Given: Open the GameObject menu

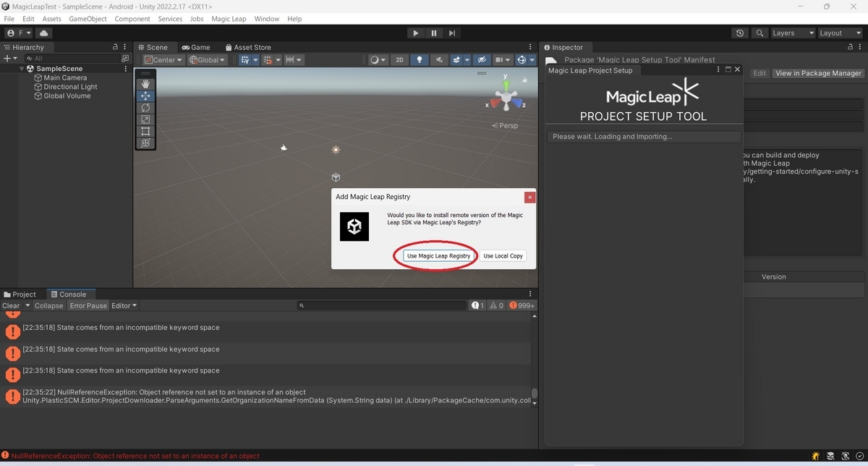Looking at the screenshot, I should (88, 19).
